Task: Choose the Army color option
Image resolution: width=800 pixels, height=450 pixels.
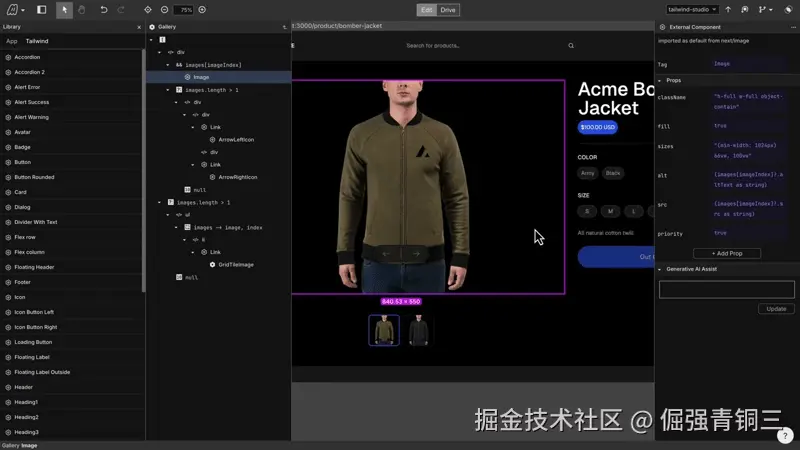Action: pos(587,173)
